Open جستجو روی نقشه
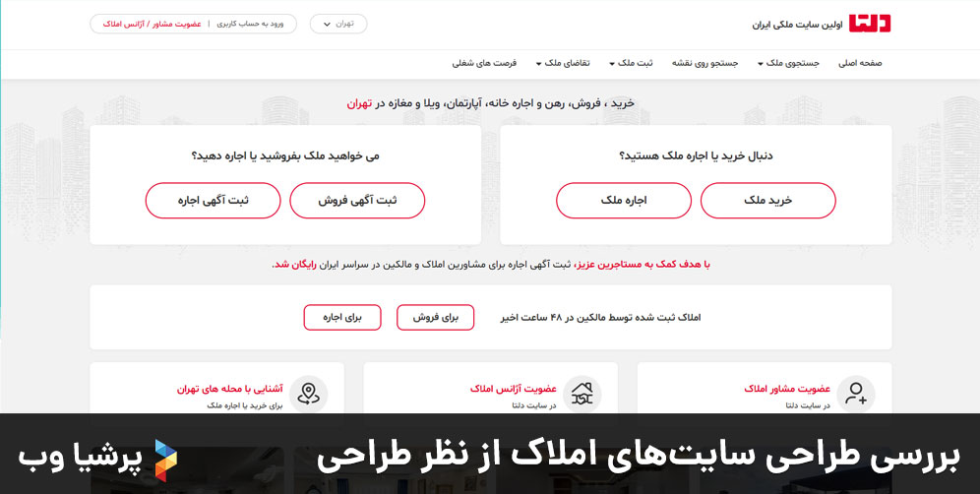This screenshot has width=980, height=494. coord(705,63)
